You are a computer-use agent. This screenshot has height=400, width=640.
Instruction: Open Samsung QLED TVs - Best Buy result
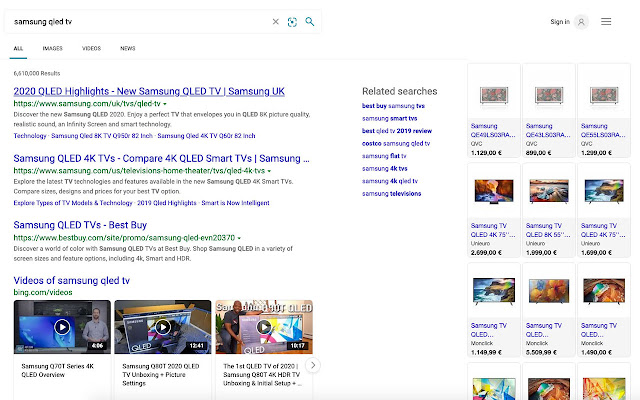[x=80, y=225]
